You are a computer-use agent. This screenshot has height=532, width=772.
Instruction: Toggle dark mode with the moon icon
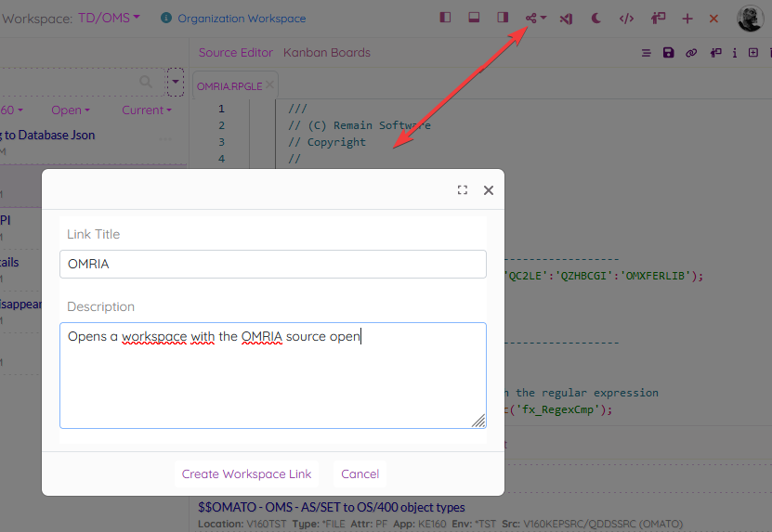pos(596,18)
